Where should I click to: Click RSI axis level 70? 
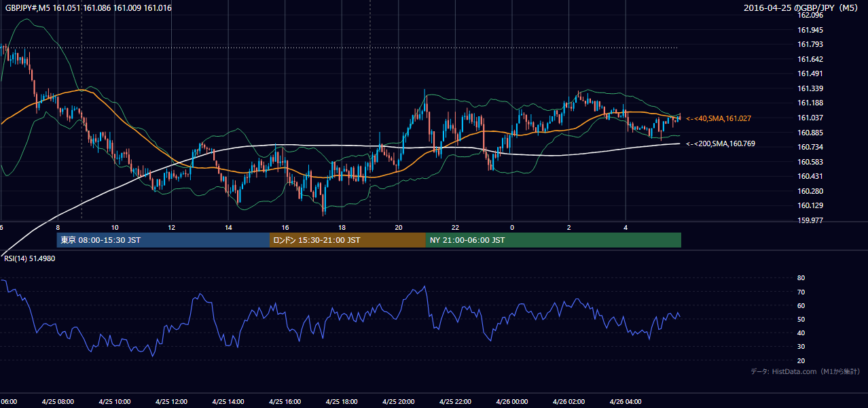(801, 292)
